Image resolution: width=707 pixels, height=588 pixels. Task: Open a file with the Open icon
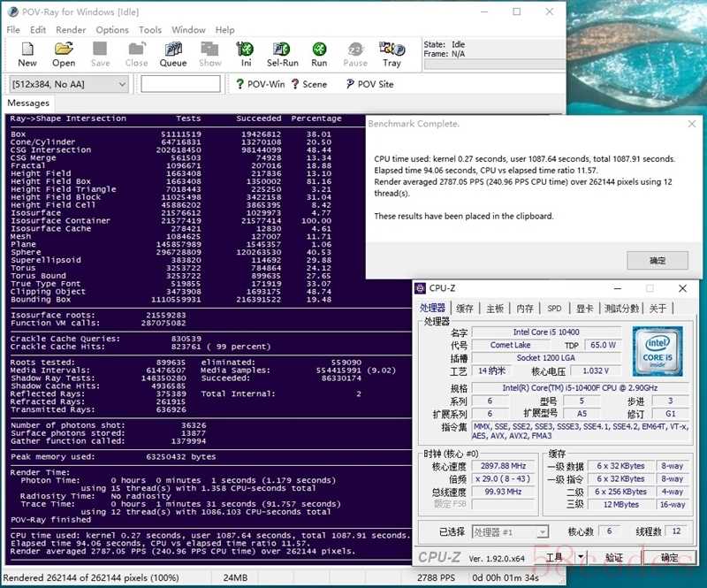[64, 54]
